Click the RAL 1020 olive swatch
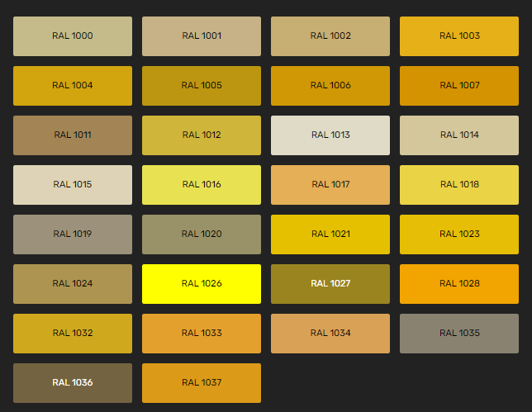Viewport: 532px width, 412px height. click(202, 234)
